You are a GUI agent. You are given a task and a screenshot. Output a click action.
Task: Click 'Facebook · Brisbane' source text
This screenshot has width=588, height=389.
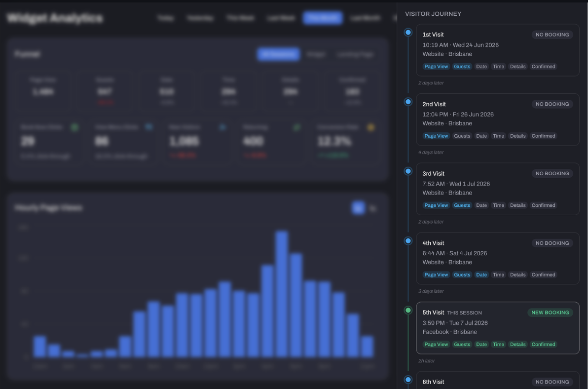tap(449, 332)
